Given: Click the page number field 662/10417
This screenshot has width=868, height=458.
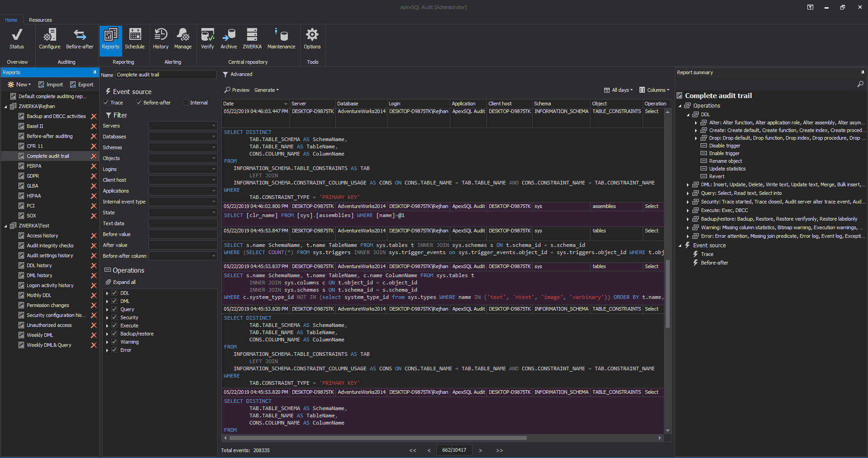Looking at the screenshot, I should click(454, 450).
